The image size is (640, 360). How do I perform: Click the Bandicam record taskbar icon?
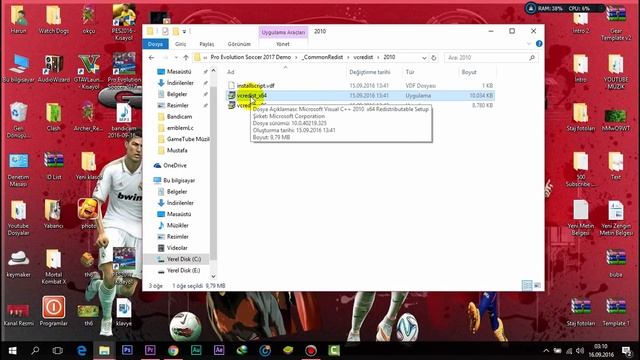click(311, 350)
